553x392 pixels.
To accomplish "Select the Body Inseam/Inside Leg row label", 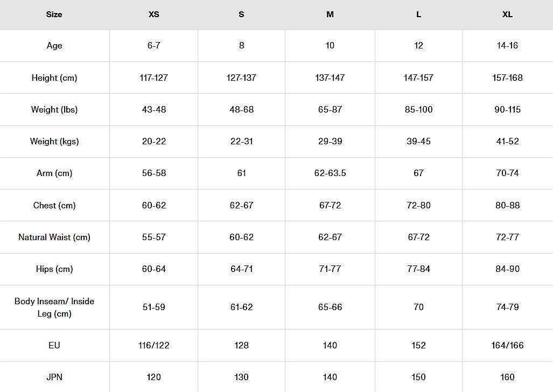I will pos(54,307).
